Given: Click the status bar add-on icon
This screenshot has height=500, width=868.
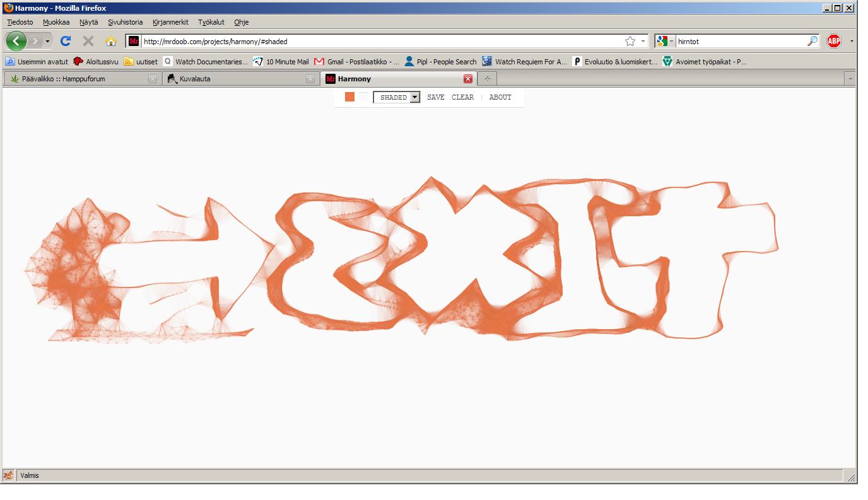Looking at the screenshot, I should (9, 475).
